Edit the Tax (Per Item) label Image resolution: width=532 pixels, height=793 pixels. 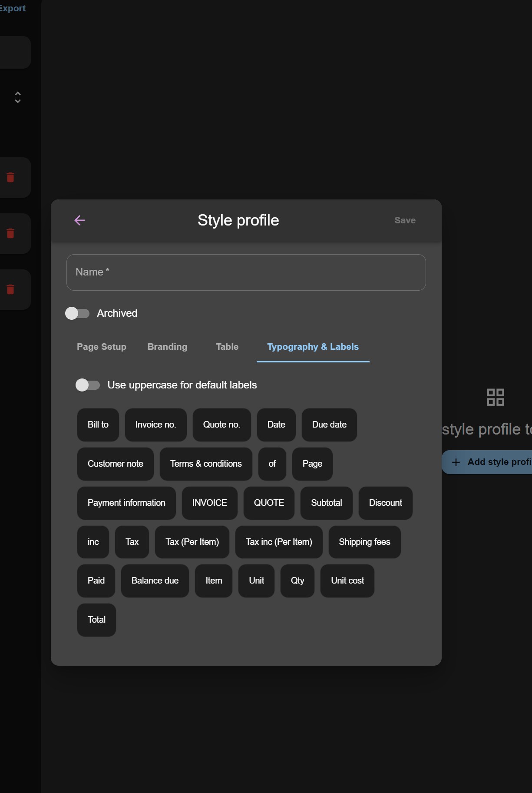192,542
